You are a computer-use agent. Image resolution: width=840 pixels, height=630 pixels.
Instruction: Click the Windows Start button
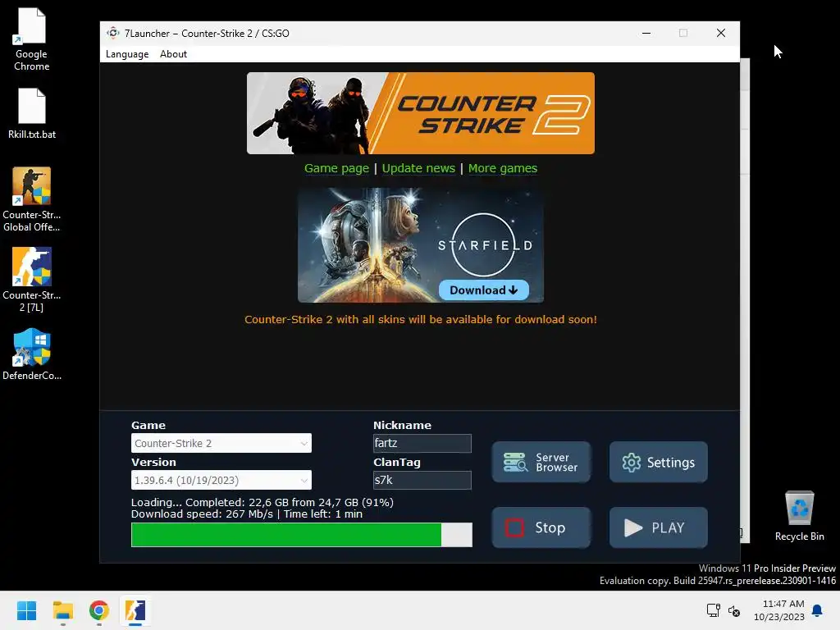click(26, 610)
